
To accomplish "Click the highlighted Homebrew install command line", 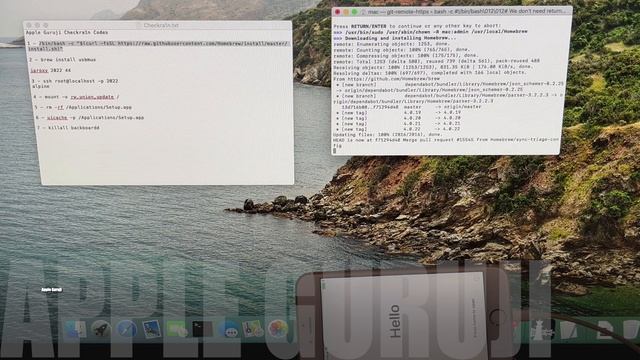I will pos(158,46).
